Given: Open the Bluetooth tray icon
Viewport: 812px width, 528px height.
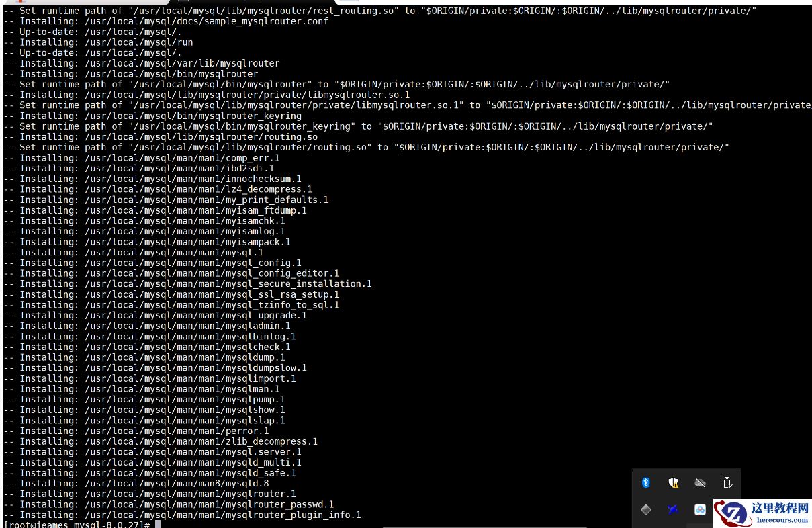Looking at the screenshot, I should pyautogui.click(x=646, y=482).
